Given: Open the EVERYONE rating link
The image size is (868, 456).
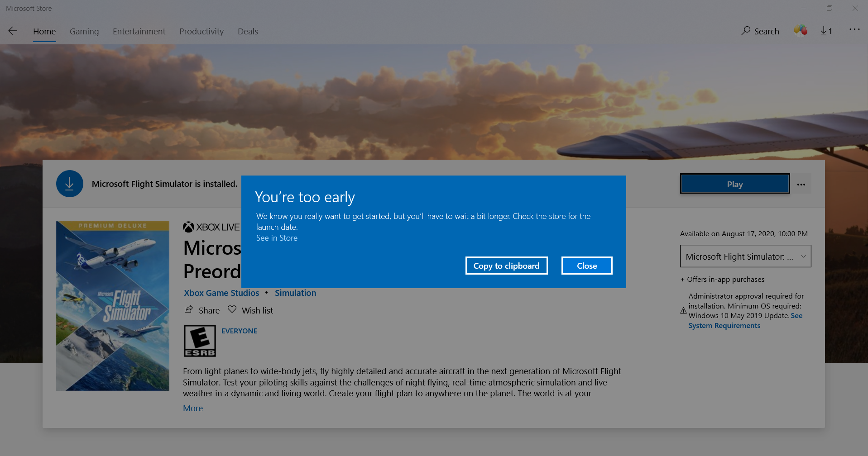Looking at the screenshot, I should point(239,331).
